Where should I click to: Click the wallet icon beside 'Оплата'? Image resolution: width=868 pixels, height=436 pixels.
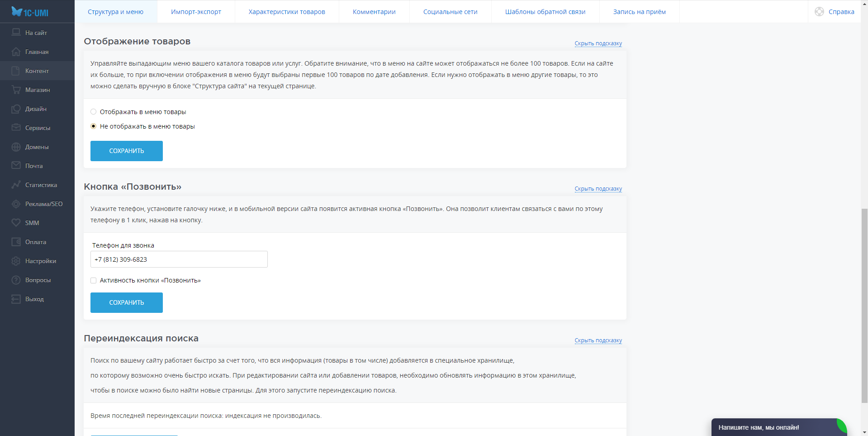(16, 242)
